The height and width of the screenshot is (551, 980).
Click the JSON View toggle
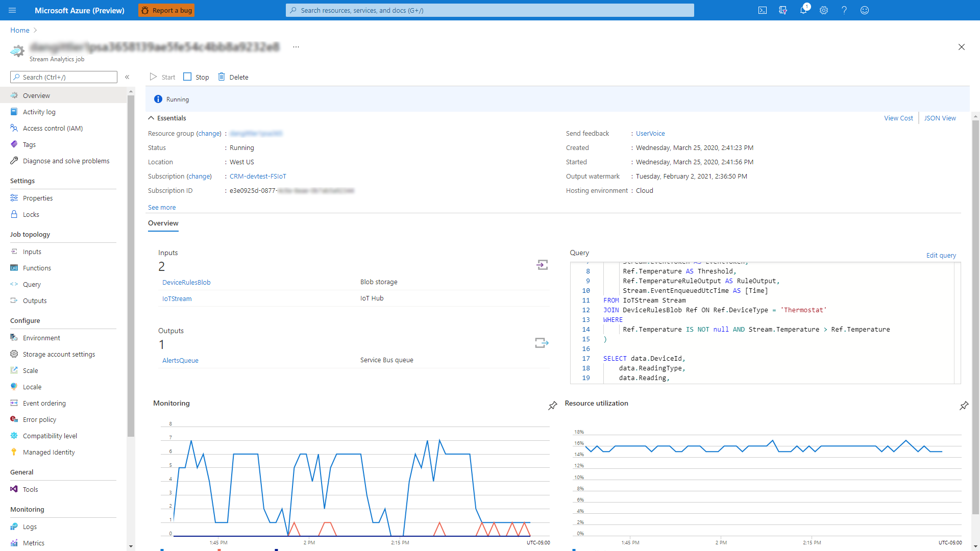coord(940,118)
